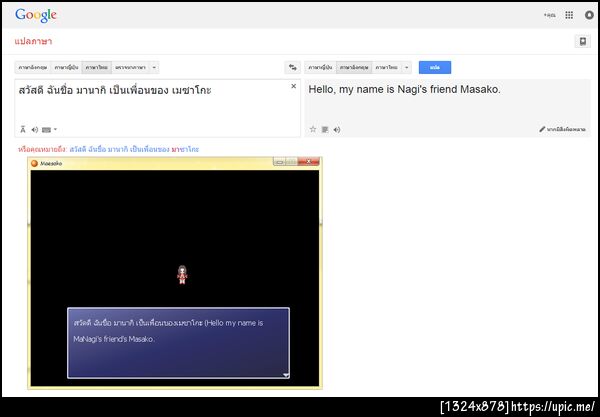Screen dimensions: 600x417
Task: Select Detect language source tab
Action: tap(130, 67)
